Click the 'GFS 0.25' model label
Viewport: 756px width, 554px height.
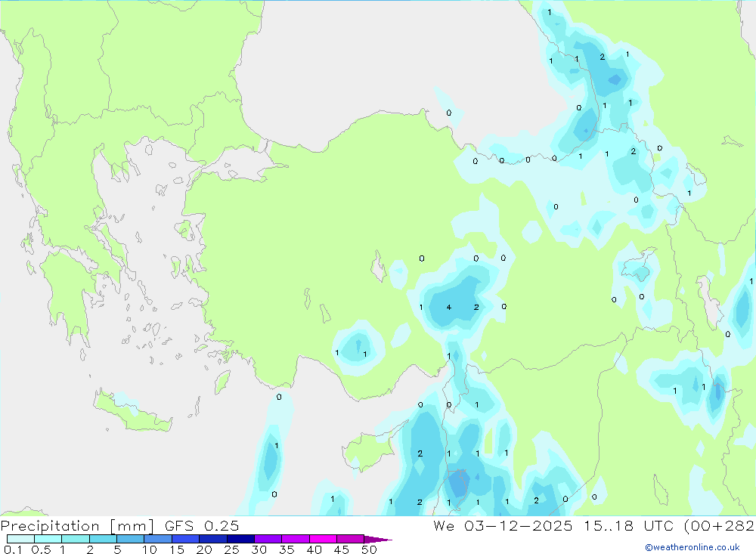tap(202, 525)
